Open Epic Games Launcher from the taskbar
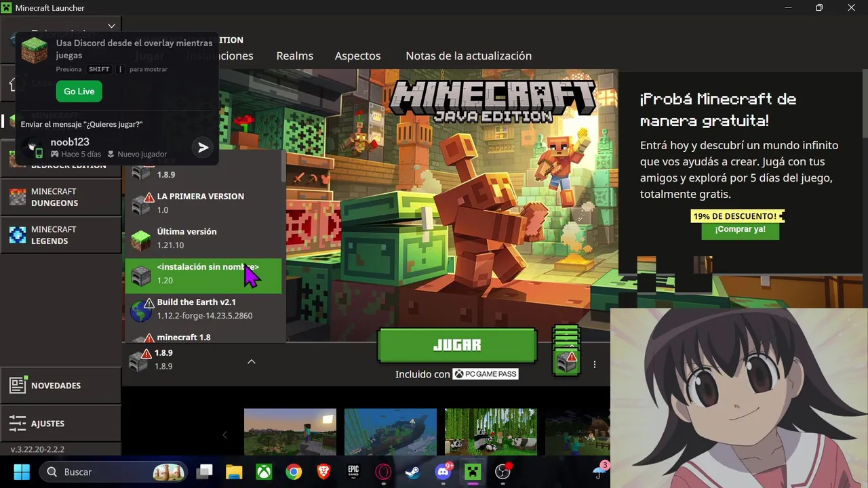The width and height of the screenshot is (868, 488). [353, 472]
